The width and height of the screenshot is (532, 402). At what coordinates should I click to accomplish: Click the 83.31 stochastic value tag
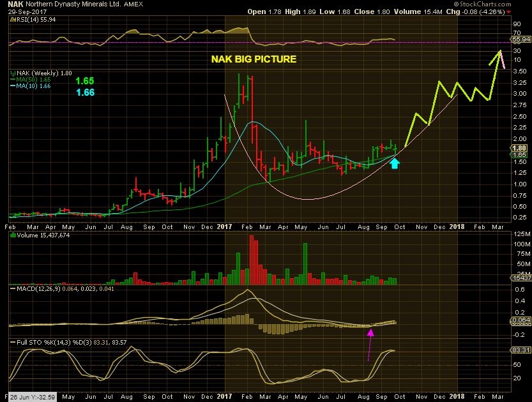521,350
